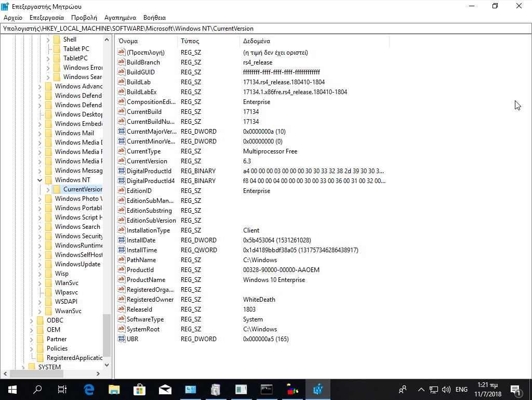This screenshot has height=400, width=532.
Task: Open Microsoft Store from taskbar
Action: [x=139, y=390]
